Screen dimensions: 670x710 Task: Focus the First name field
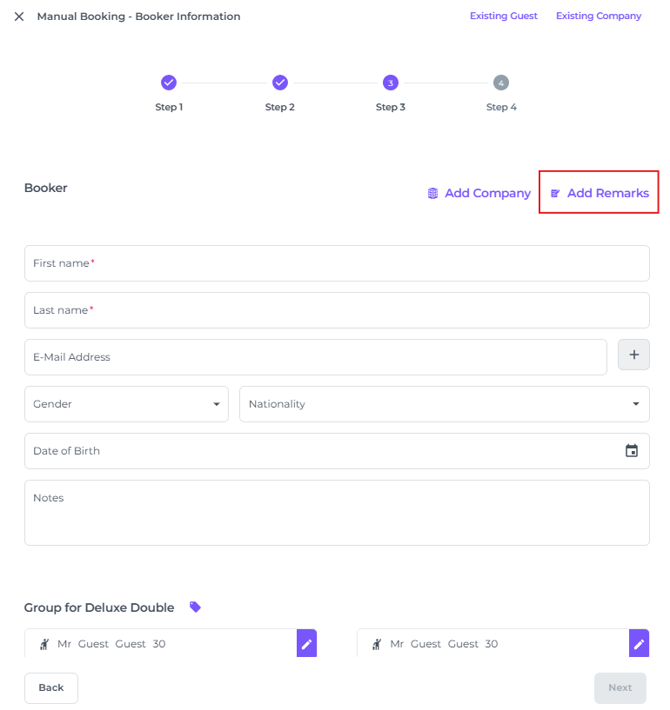[337, 263]
